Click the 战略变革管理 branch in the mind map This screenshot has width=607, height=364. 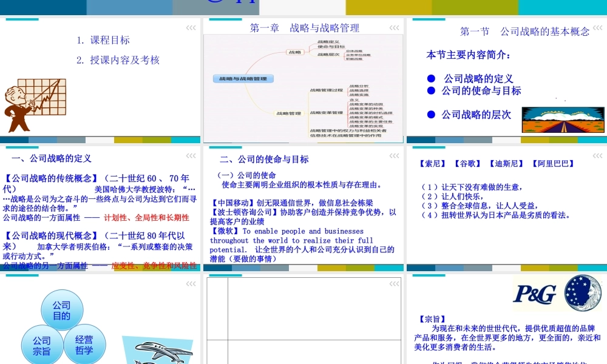coord(326,112)
